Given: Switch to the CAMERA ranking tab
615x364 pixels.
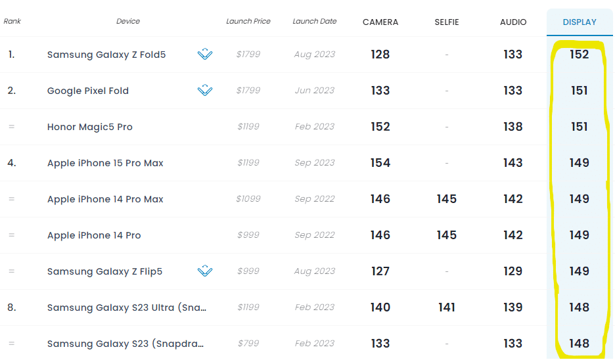Looking at the screenshot, I should point(380,22).
